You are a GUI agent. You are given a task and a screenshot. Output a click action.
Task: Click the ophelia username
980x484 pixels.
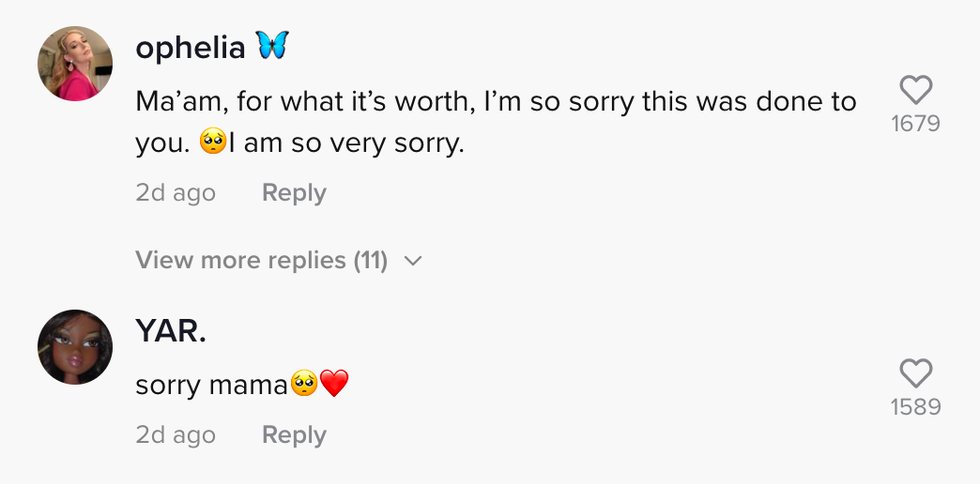tap(190, 46)
